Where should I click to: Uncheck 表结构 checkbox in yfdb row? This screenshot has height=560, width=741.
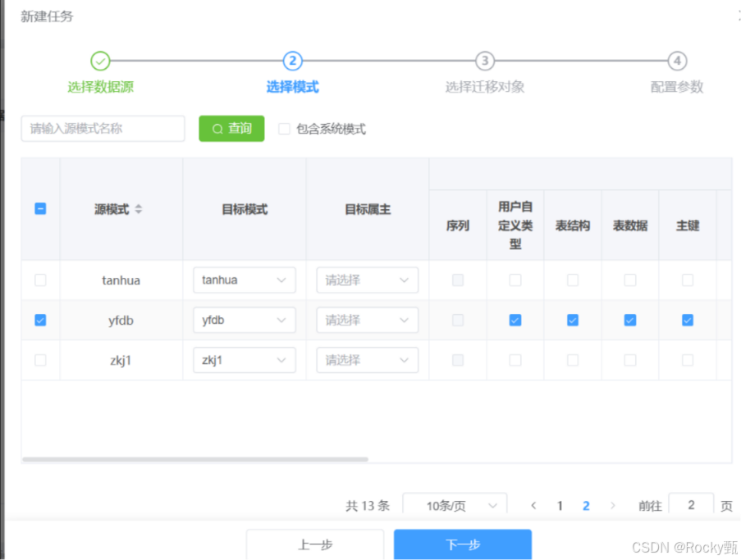tap(573, 320)
